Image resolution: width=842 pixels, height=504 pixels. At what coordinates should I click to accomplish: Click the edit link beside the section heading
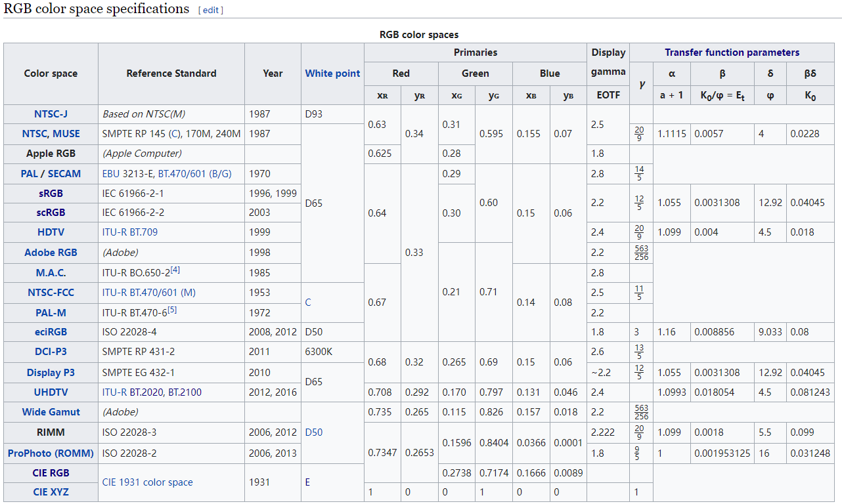click(211, 10)
